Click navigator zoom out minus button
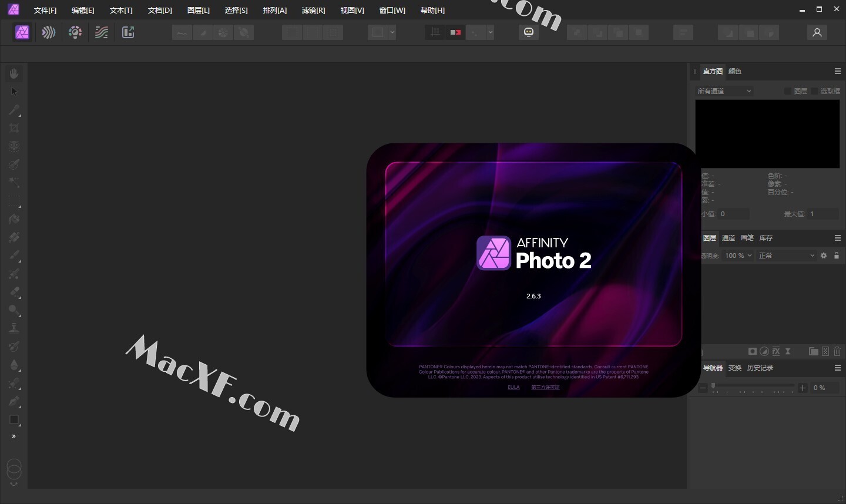This screenshot has width=846, height=504. click(703, 388)
